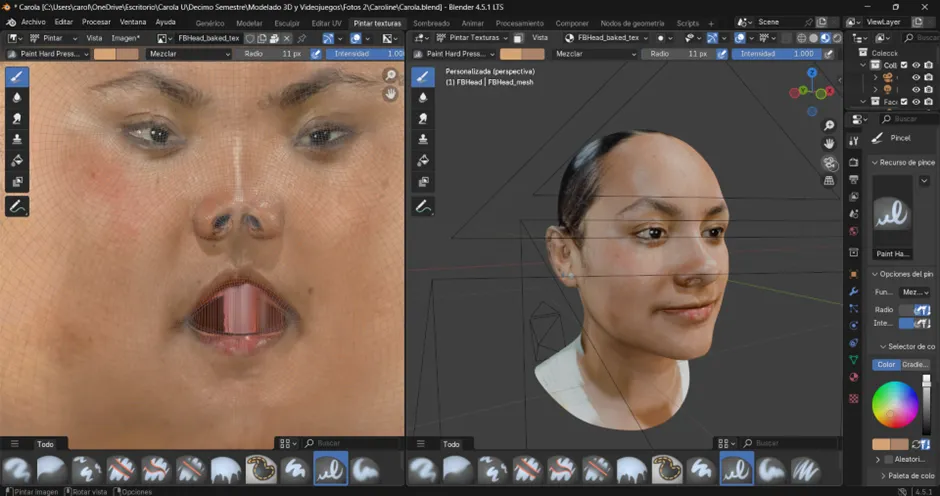Switch to Gradiente color mode
The width and height of the screenshot is (940, 496).
tap(915, 364)
